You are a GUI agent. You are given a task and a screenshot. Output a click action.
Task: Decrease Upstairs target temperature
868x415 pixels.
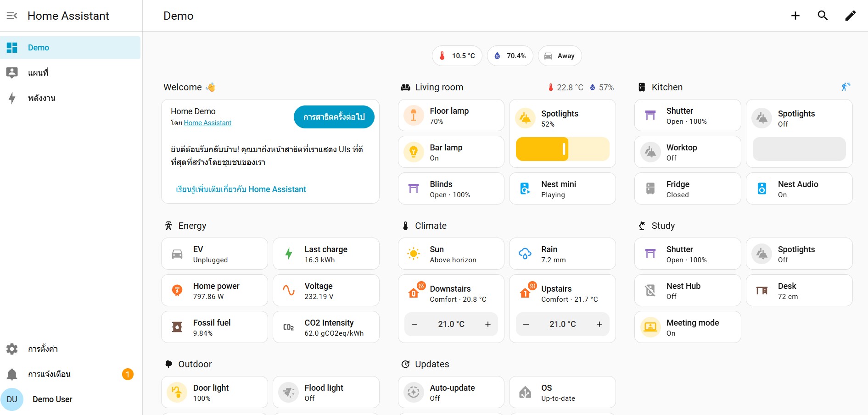tap(526, 324)
